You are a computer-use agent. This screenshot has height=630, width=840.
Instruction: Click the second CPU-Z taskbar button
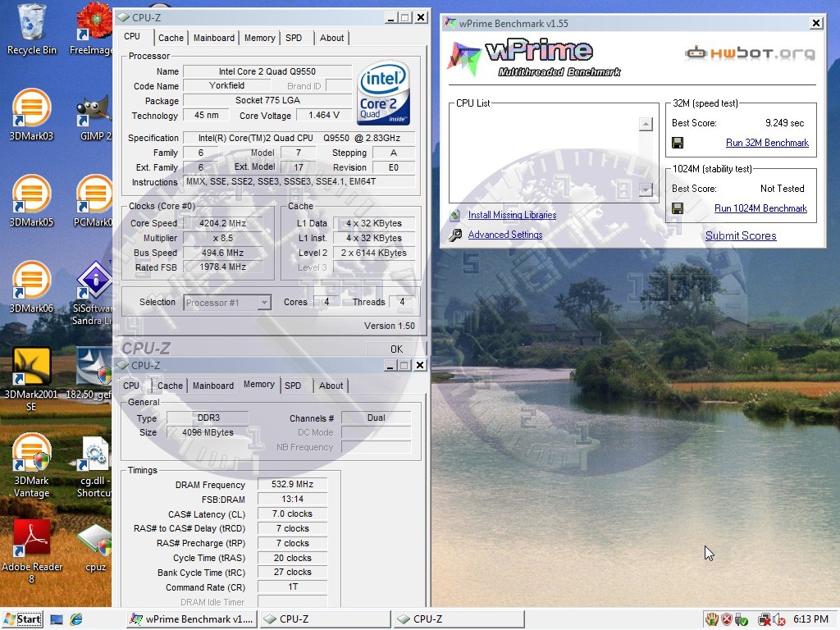point(459,620)
